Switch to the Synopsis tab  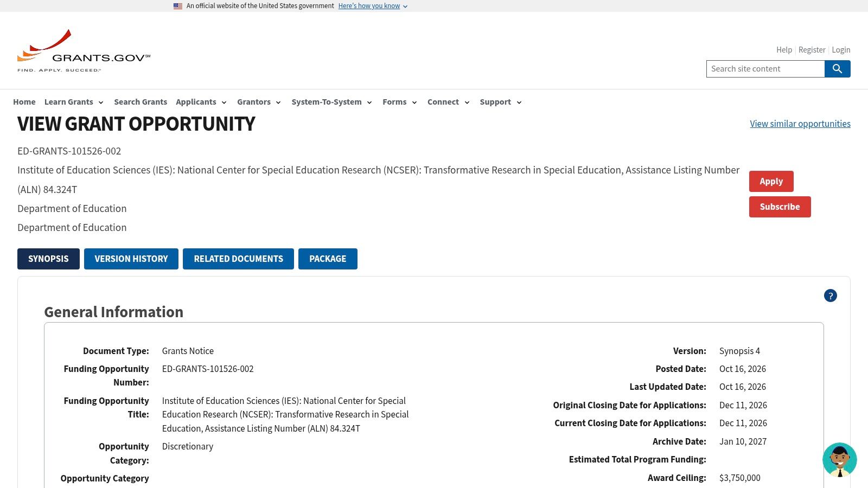tap(48, 259)
